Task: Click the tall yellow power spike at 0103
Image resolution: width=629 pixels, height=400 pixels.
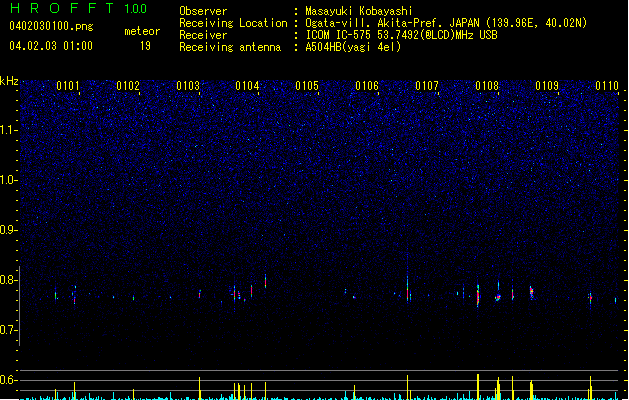Action: [199, 388]
